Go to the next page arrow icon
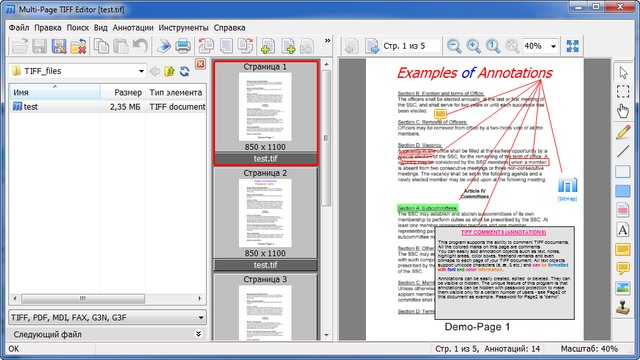The width and height of the screenshot is (640, 360). click(x=372, y=46)
